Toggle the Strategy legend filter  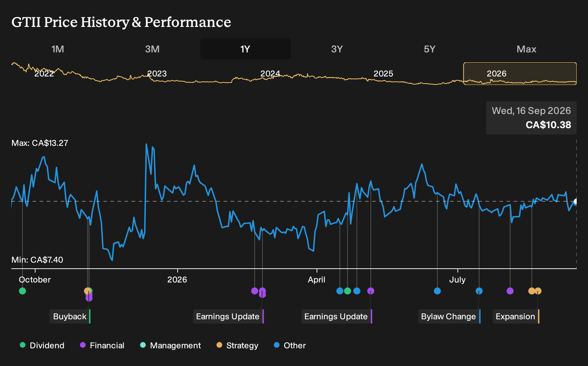[237, 345]
